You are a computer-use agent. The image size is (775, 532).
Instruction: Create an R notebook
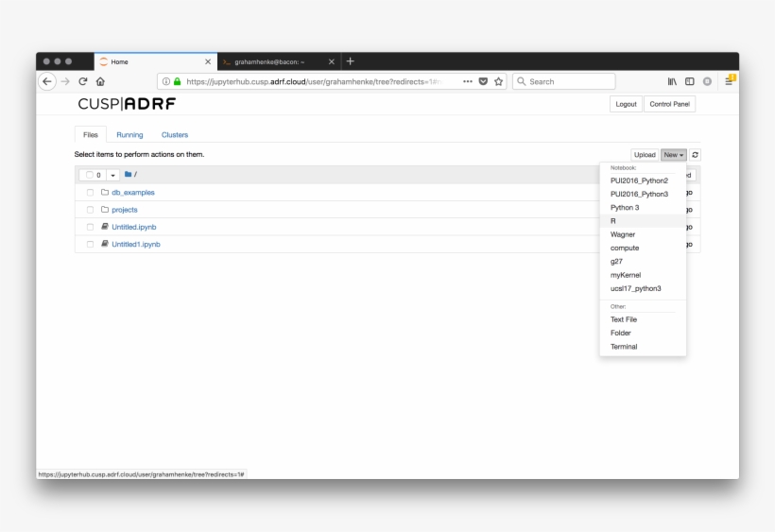643,221
